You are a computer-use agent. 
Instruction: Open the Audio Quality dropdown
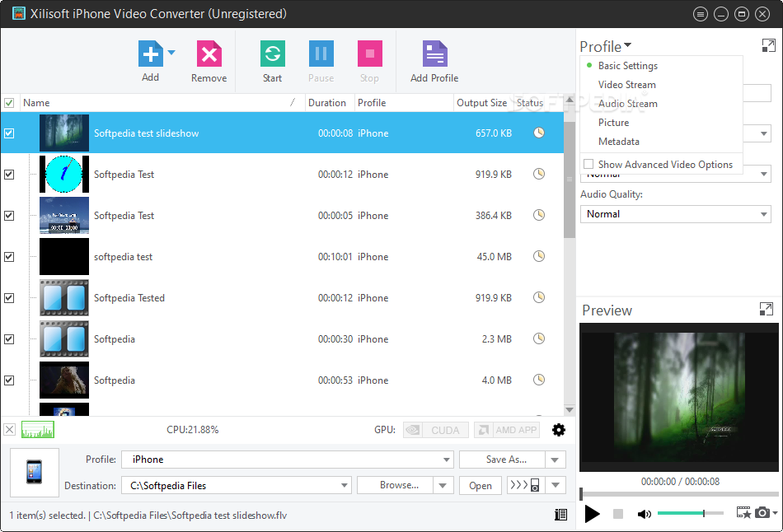click(763, 214)
